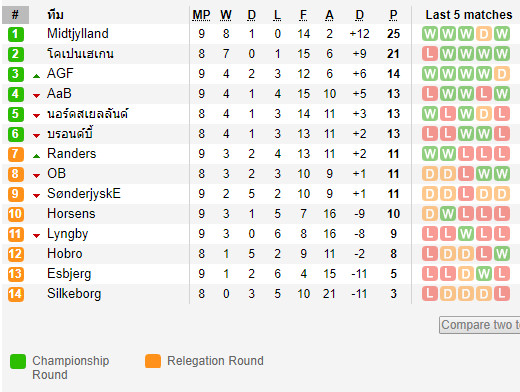The image size is (520, 392).
Task: Click Lyngby's red down arrow indicator
Action: tap(37, 236)
